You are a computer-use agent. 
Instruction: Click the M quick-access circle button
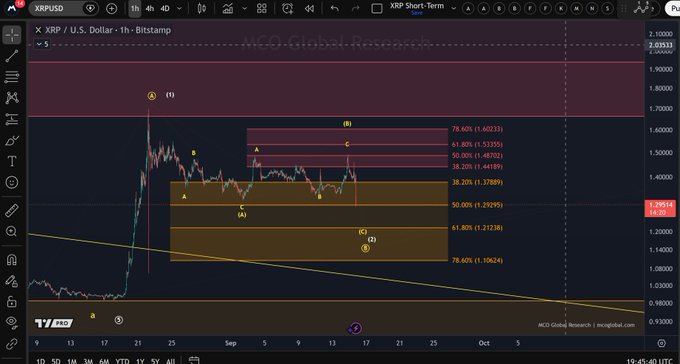click(576, 8)
